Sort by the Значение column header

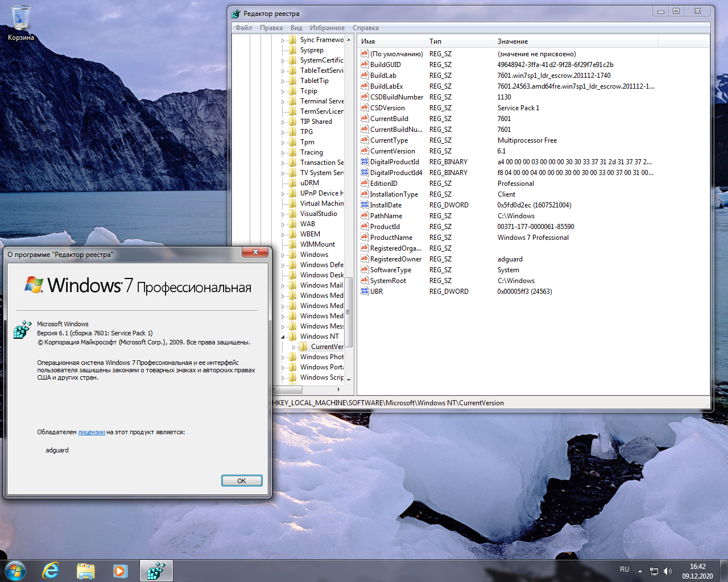coord(576,41)
